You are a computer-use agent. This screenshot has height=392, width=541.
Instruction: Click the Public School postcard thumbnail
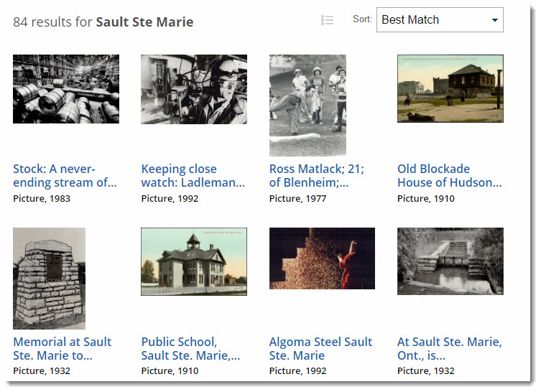(194, 261)
